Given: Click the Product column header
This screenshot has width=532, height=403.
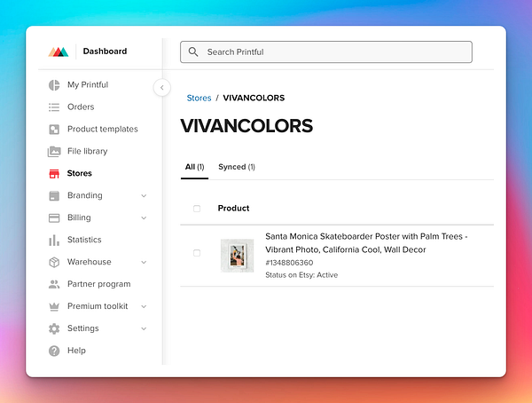Looking at the screenshot, I should 233,209.
